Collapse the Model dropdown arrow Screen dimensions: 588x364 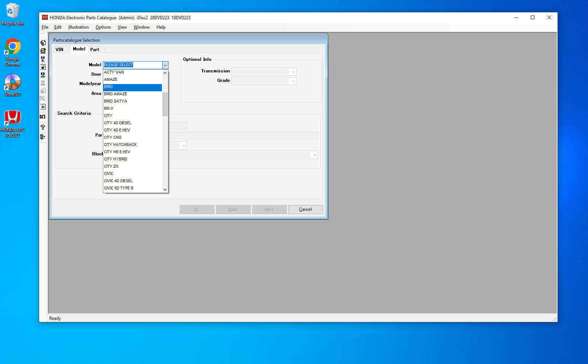[x=165, y=65]
